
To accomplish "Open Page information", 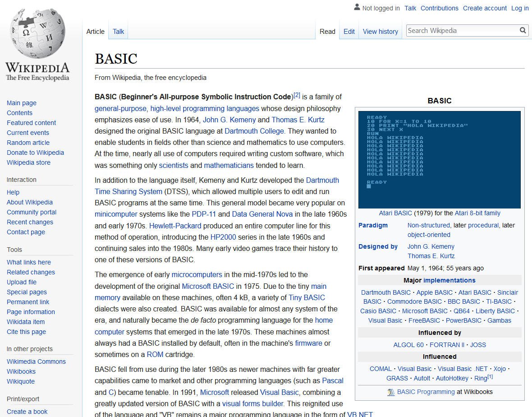I will pyautogui.click(x=31, y=312).
